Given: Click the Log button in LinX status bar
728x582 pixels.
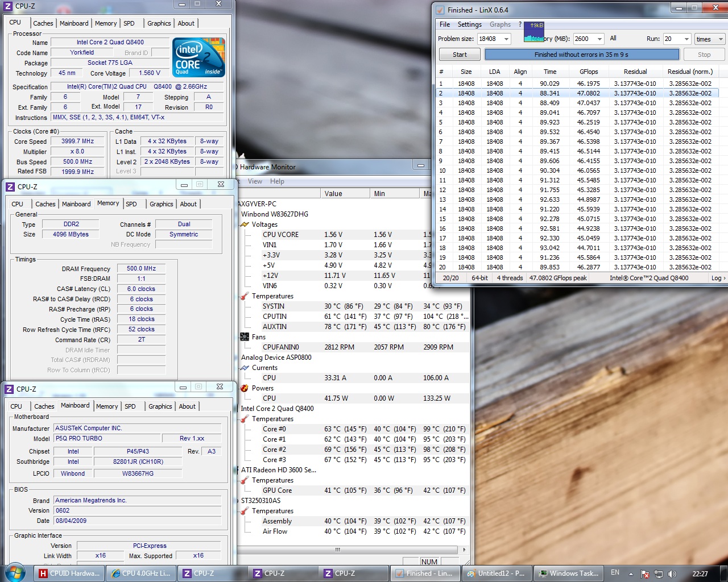Looking at the screenshot, I should tap(718, 278).
